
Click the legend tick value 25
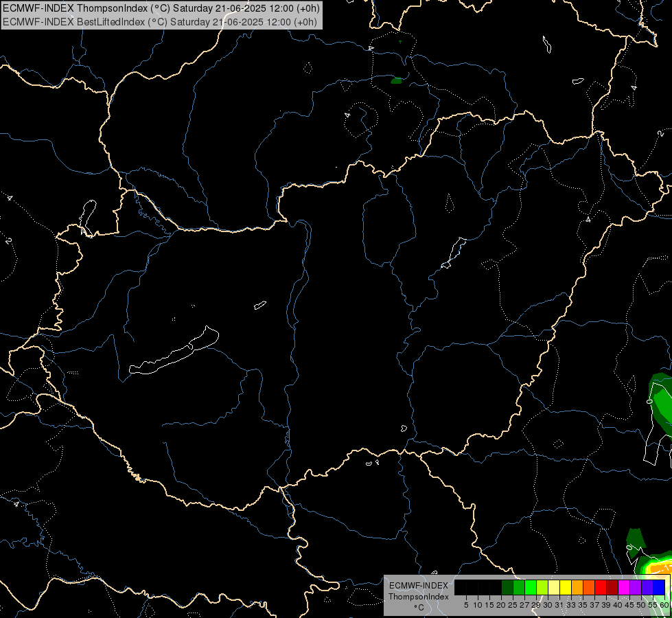point(513,605)
